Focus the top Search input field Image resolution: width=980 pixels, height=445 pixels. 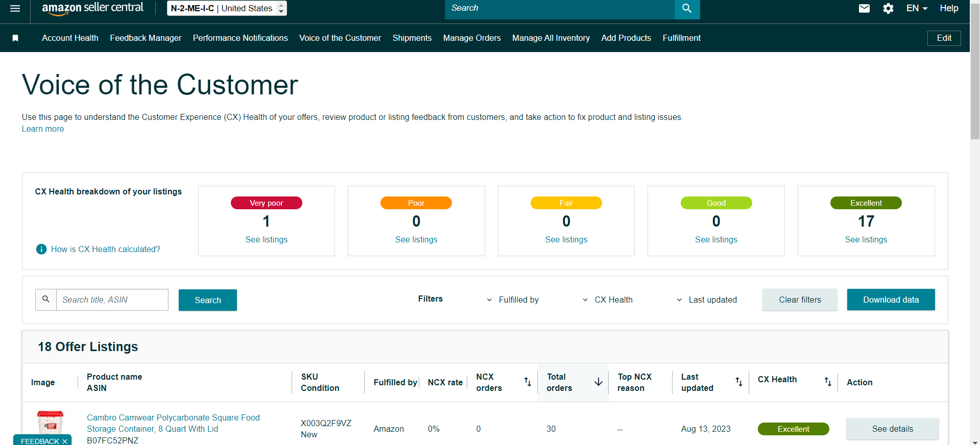(x=560, y=9)
